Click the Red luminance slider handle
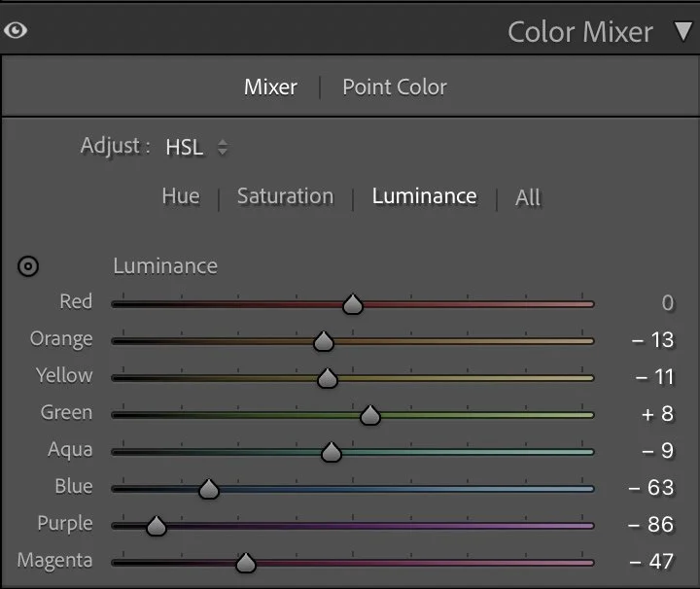700x589 pixels. [353, 304]
